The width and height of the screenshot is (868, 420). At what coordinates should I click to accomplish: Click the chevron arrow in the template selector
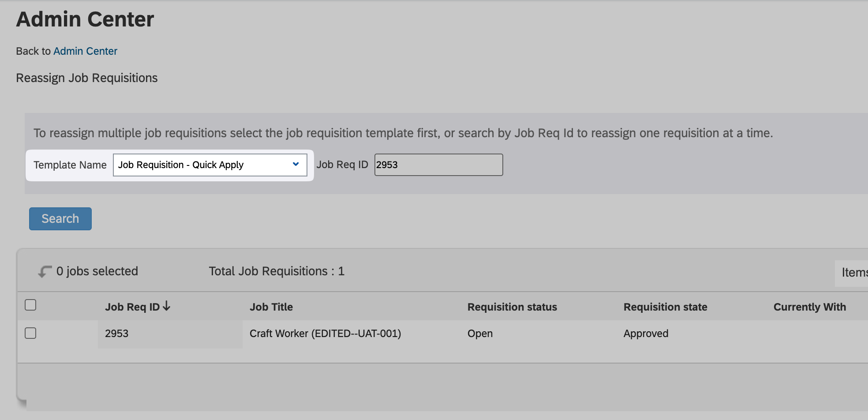coord(296,165)
